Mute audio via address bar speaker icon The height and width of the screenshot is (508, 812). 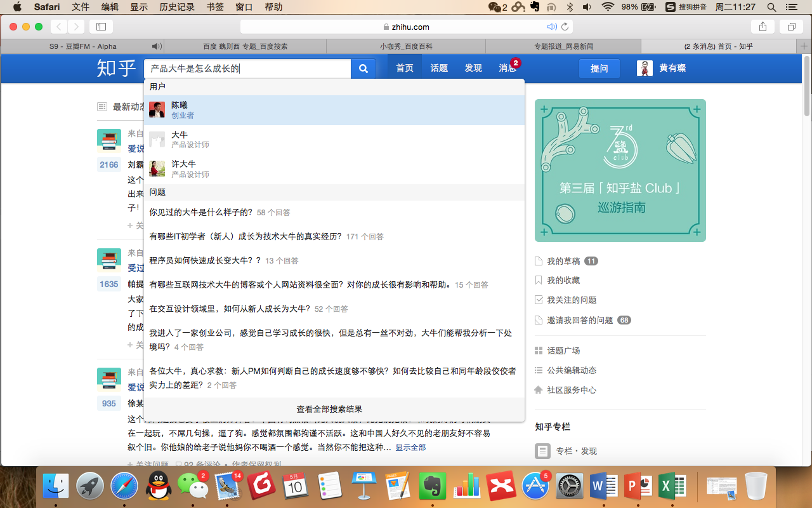click(552, 27)
